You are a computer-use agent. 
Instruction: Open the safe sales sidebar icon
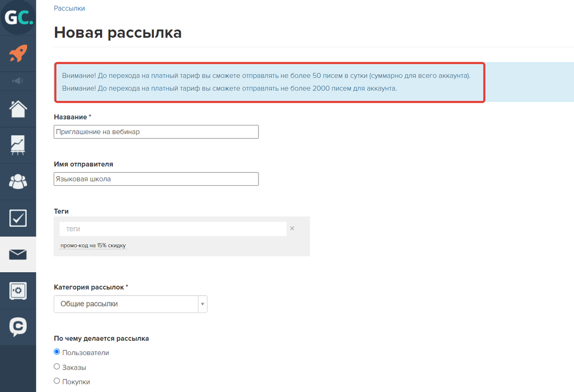tap(18, 291)
